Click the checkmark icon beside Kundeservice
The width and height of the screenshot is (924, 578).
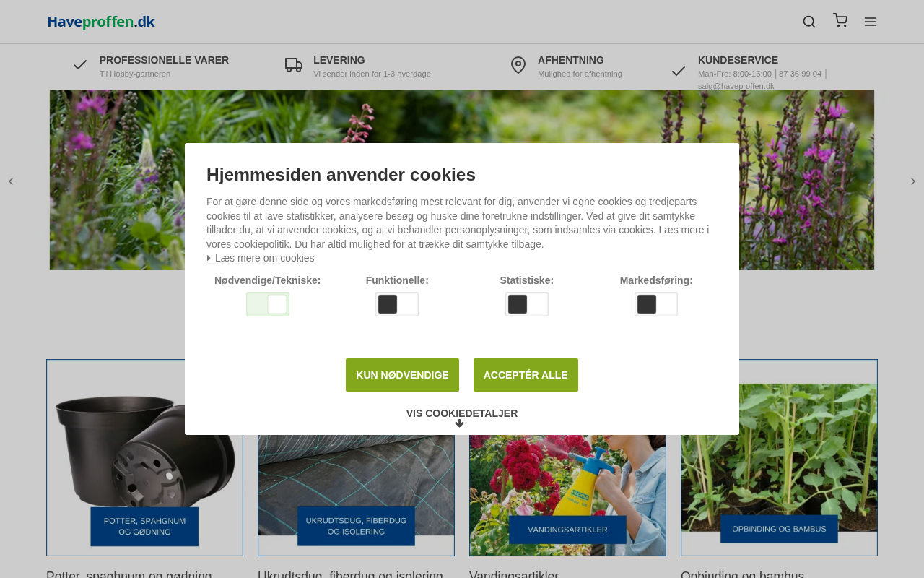click(679, 71)
